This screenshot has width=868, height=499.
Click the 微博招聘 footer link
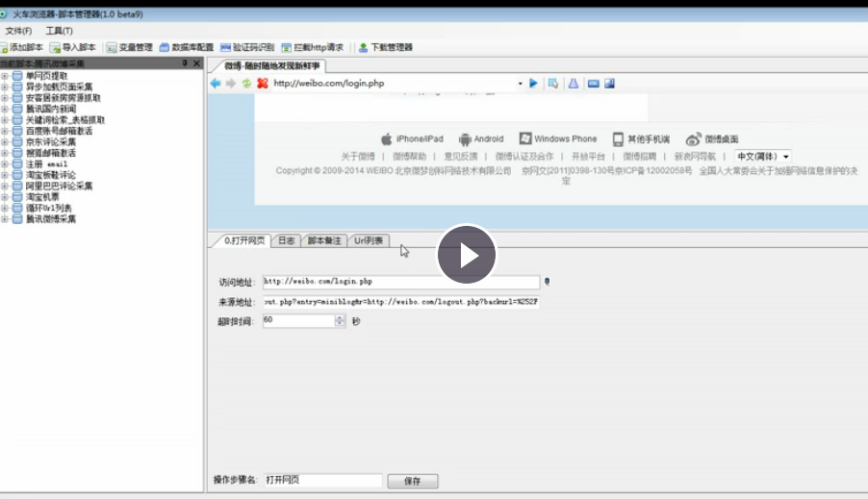639,157
